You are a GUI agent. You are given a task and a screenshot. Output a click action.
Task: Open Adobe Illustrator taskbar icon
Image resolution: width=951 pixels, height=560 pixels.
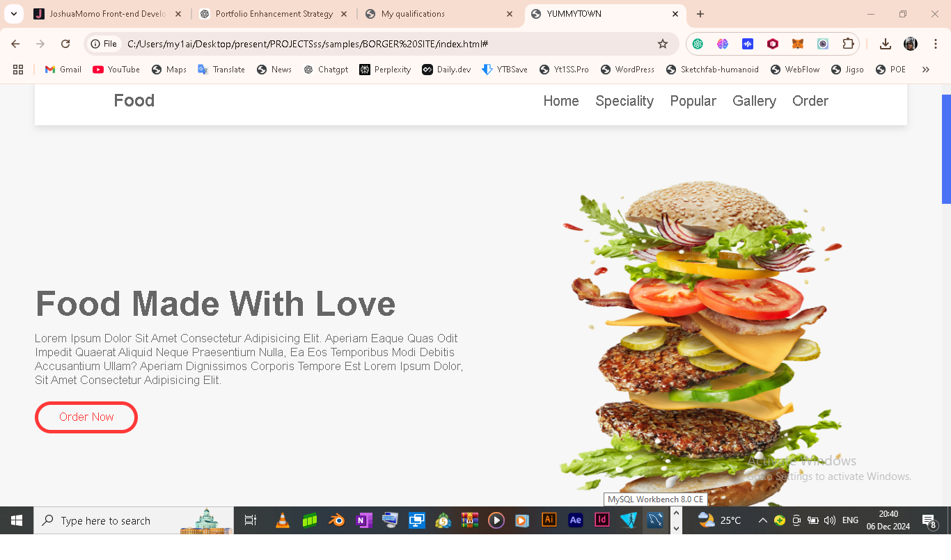point(549,520)
